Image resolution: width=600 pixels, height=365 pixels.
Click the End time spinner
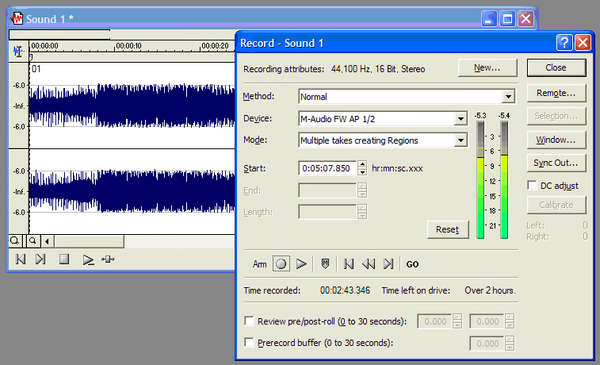362,190
